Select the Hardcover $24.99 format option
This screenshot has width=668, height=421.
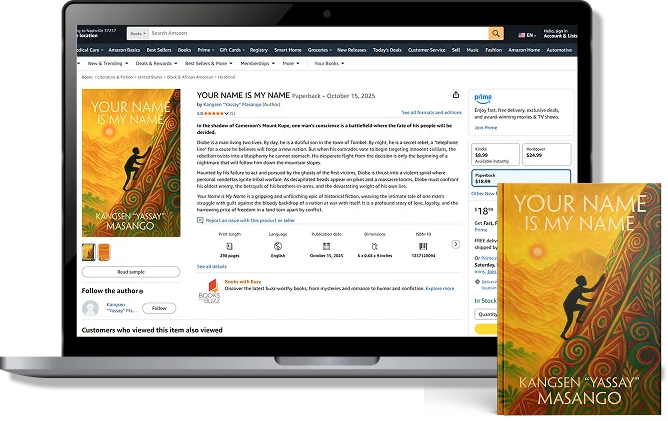coord(547,154)
